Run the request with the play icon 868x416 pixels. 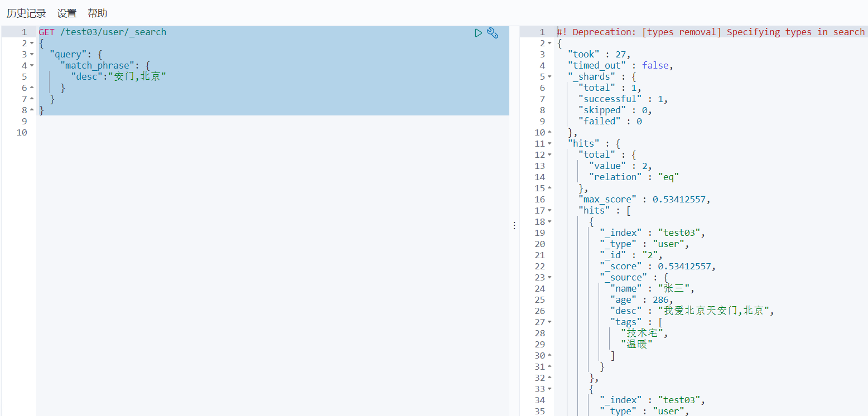pos(478,33)
